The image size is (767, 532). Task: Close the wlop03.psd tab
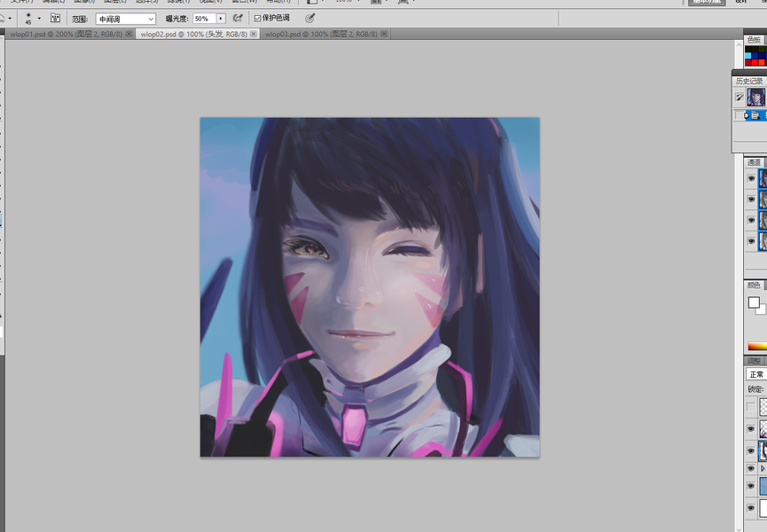384,35
